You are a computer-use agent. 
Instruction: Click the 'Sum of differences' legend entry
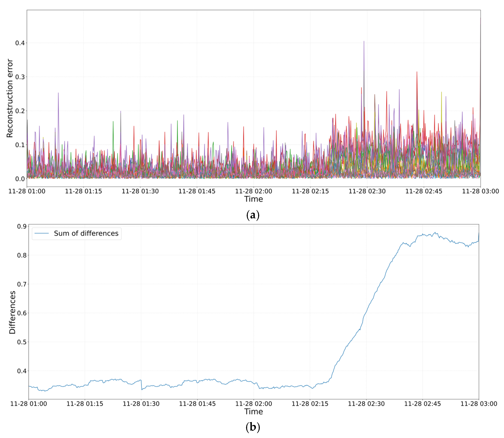(x=86, y=233)
